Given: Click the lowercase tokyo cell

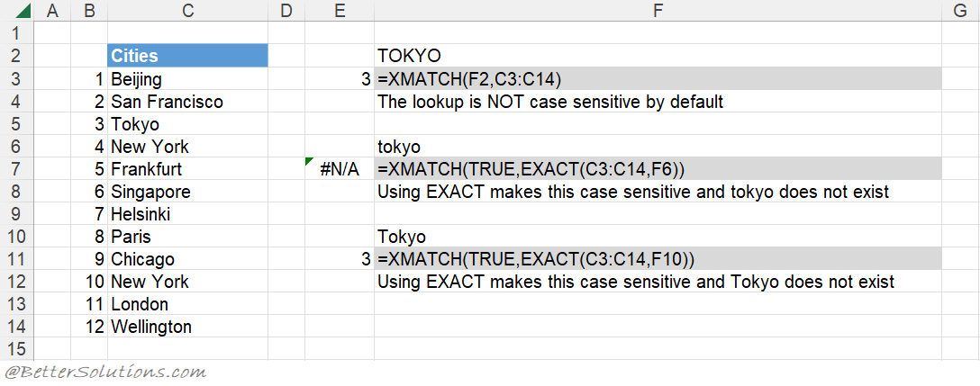Looking at the screenshot, I should pos(658,147).
